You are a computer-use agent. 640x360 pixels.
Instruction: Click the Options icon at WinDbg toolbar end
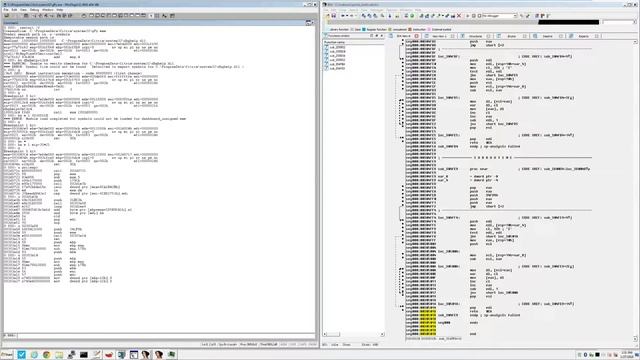(x=172, y=16)
